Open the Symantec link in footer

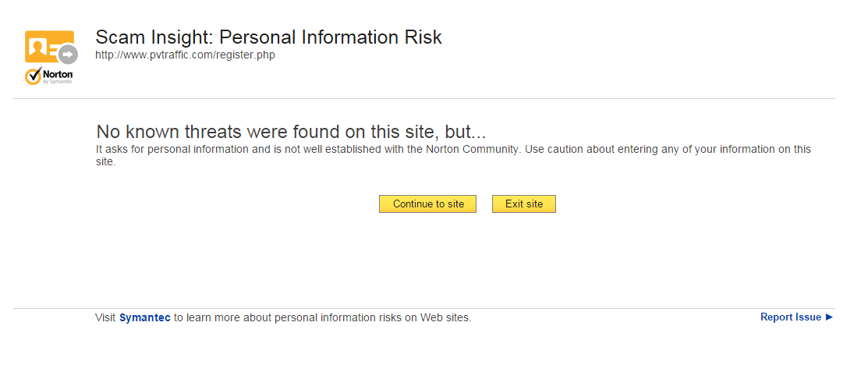pyautogui.click(x=145, y=317)
